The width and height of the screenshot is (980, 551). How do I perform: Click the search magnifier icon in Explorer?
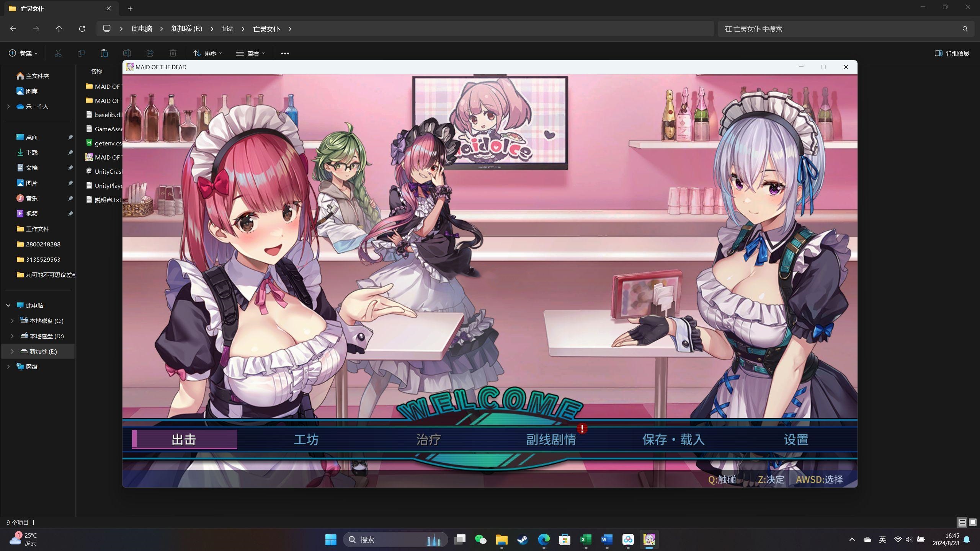tap(965, 29)
